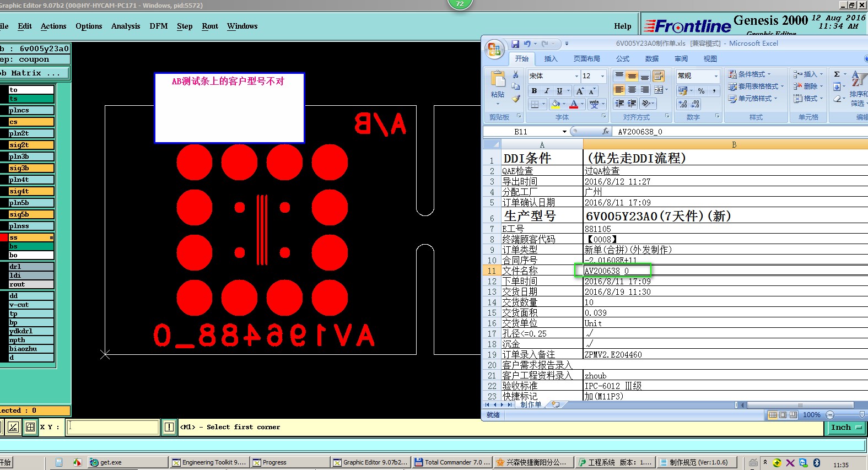Image resolution: width=868 pixels, height=470 pixels.
Task: Open Total Commander from the taskbar
Action: coord(452,462)
